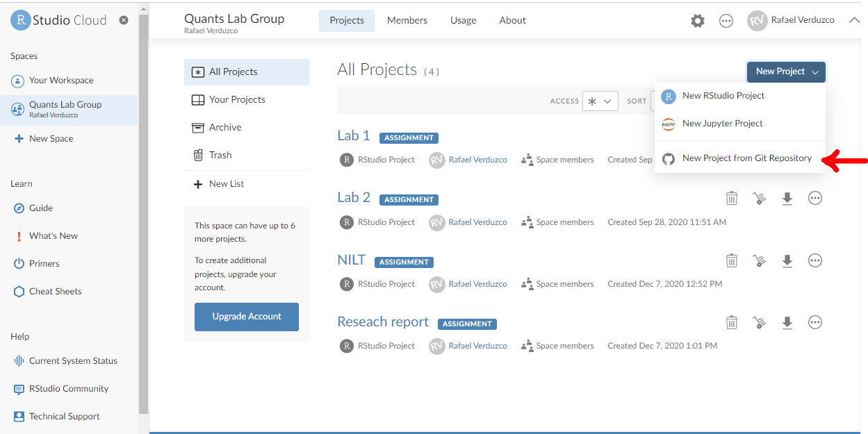Collapse the user menu with the top-right chevron
Viewport: 868px width, 434px height.
(854, 20)
